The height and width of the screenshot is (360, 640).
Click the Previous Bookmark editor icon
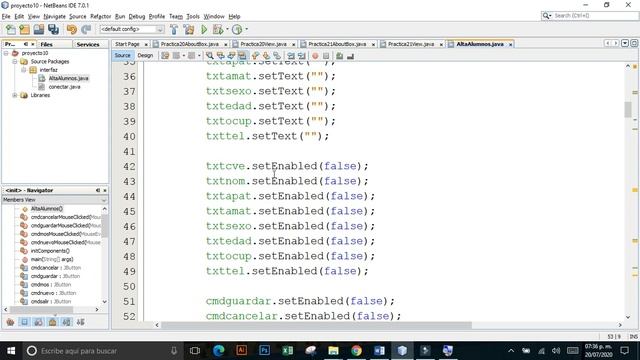[x=256, y=56]
